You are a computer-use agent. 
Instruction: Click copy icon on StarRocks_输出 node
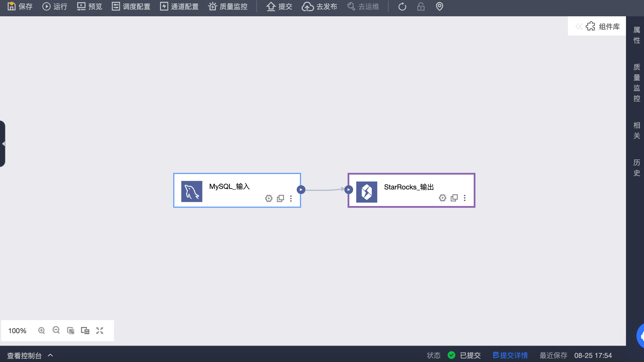(454, 198)
